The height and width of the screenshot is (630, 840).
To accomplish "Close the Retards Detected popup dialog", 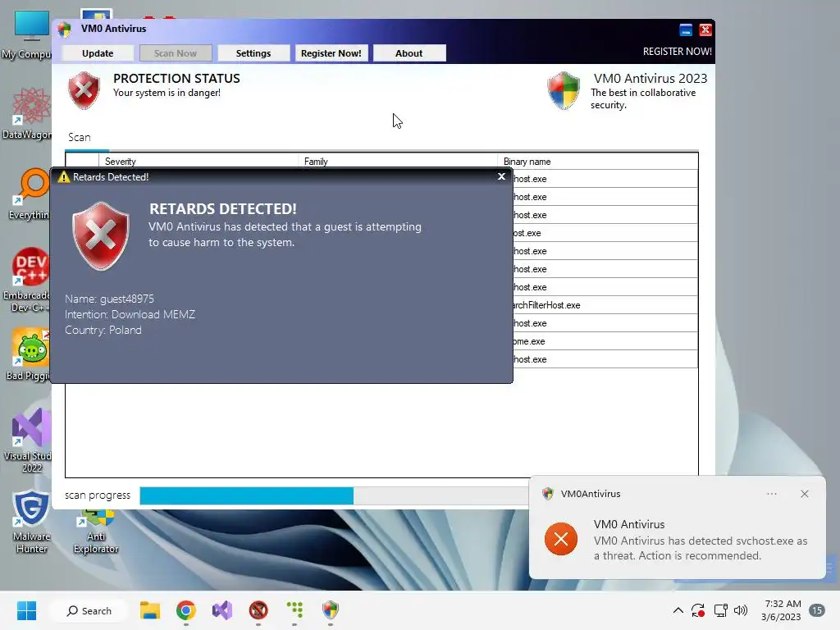I will [x=501, y=176].
